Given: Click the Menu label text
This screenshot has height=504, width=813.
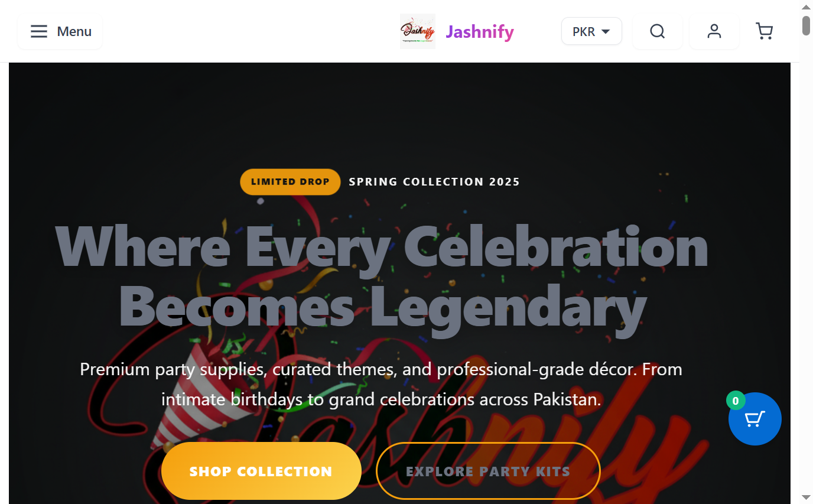Looking at the screenshot, I should [x=74, y=31].
